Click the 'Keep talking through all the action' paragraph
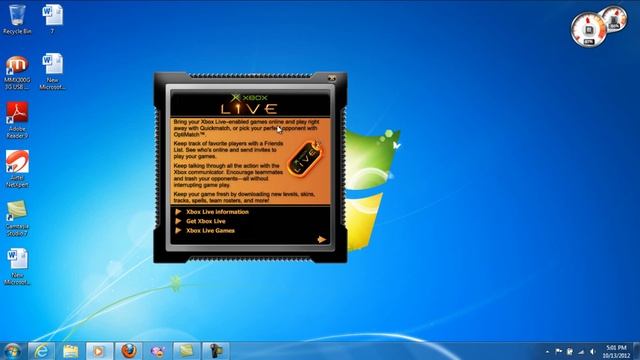Image resolution: width=640 pixels, height=360 pixels. click(228, 176)
